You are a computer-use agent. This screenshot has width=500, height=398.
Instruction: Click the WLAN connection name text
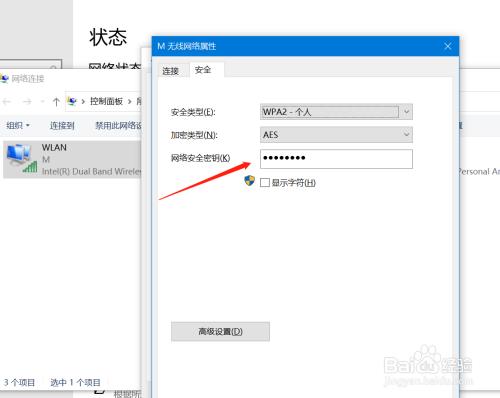(x=54, y=147)
